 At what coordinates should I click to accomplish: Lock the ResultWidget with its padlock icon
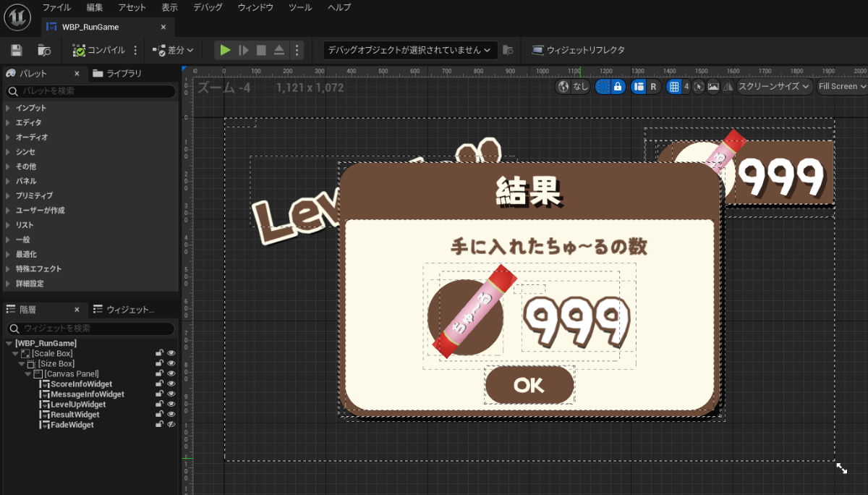coord(159,415)
